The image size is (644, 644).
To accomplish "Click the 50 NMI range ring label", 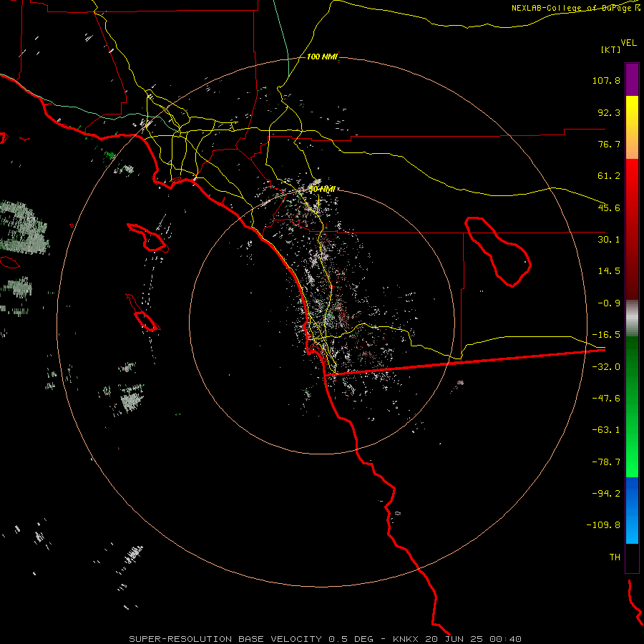I will [322, 190].
